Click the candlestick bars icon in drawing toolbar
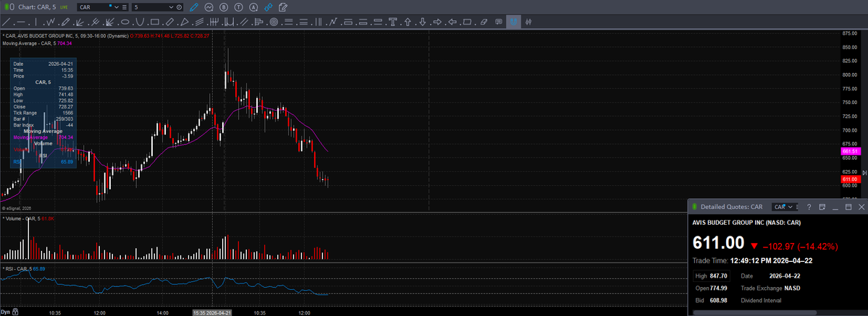 tap(528, 22)
